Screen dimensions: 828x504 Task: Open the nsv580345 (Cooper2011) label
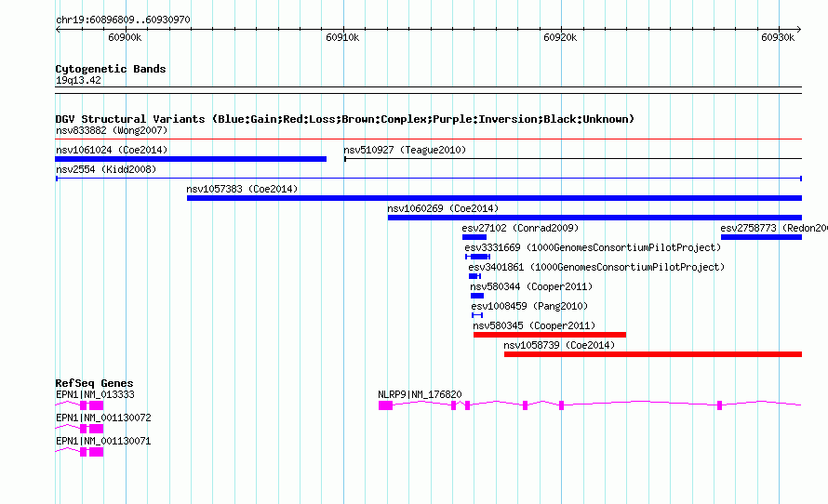click(x=534, y=325)
